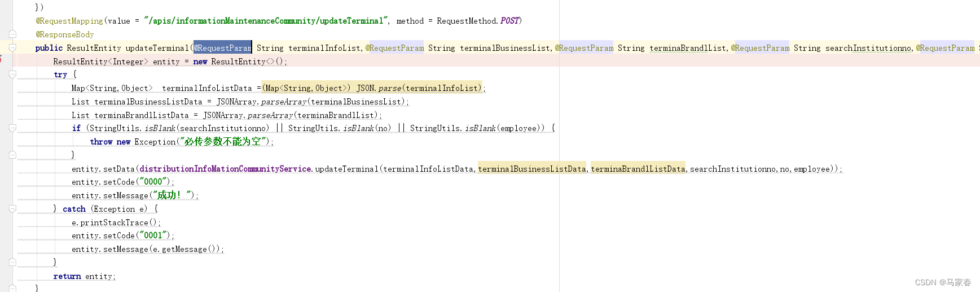Collapse the catch Exception fold marker
The width and height of the screenshot is (980, 292).
[12, 209]
